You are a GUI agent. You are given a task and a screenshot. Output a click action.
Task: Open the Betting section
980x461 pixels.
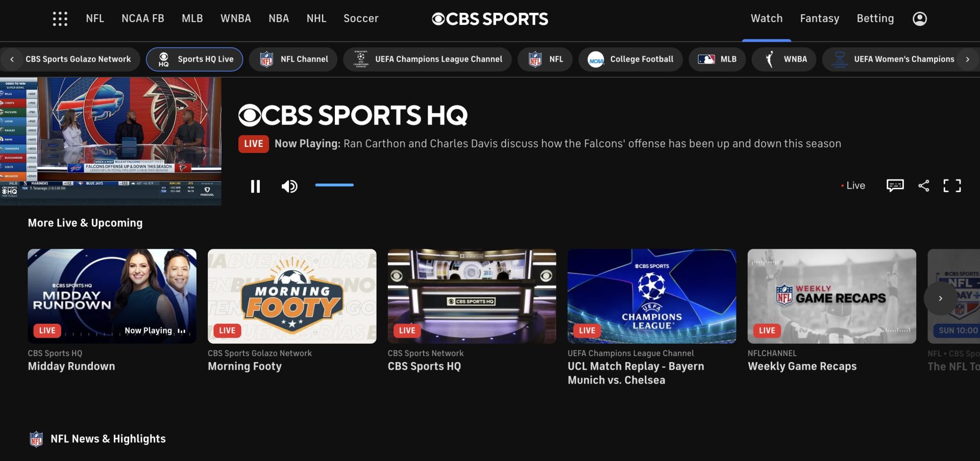tap(875, 18)
